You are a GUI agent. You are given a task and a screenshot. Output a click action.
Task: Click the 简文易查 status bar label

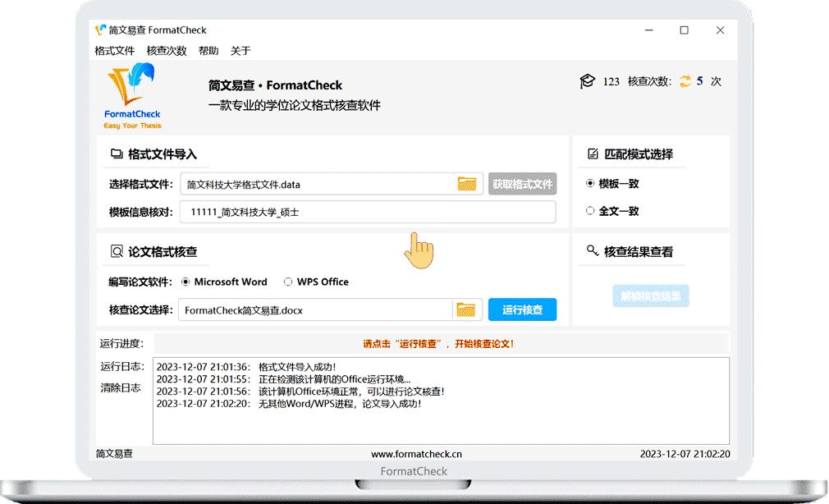pyautogui.click(x=114, y=454)
